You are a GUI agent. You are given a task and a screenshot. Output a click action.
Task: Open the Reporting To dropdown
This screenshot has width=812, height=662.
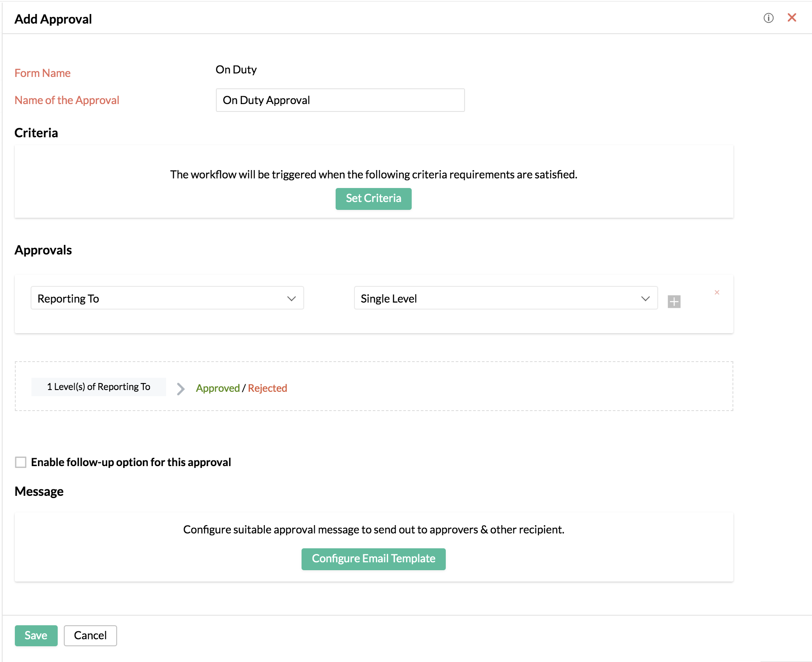[x=167, y=298]
